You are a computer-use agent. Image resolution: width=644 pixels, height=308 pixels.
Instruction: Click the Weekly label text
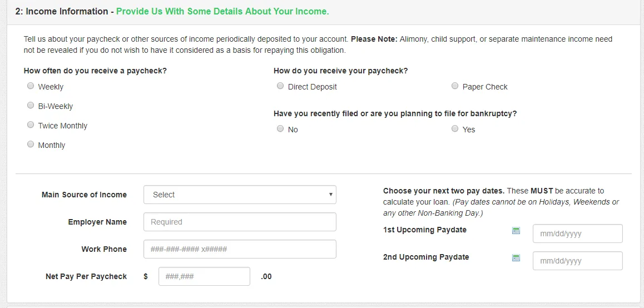(51, 87)
